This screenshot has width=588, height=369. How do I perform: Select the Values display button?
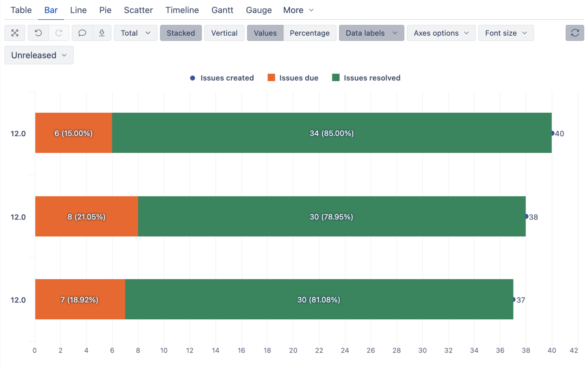pos(265,33)
